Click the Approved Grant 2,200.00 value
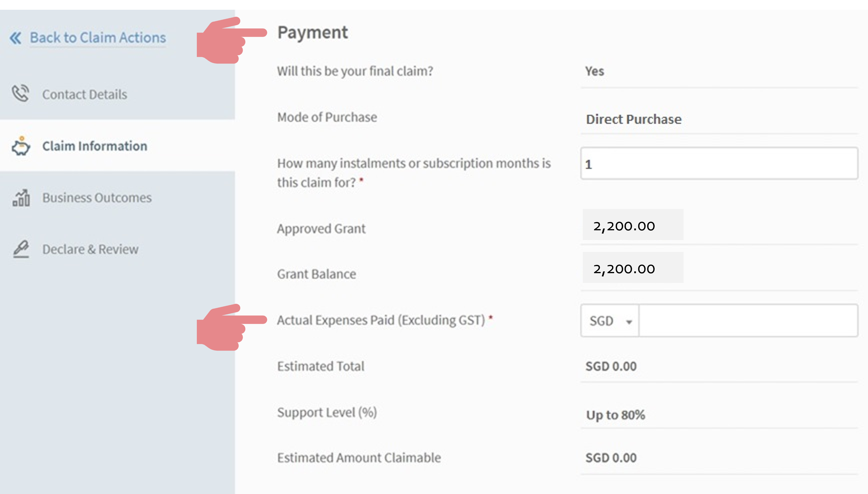The image size is (868, 494). pyautogui.click(x=624, y=226)
